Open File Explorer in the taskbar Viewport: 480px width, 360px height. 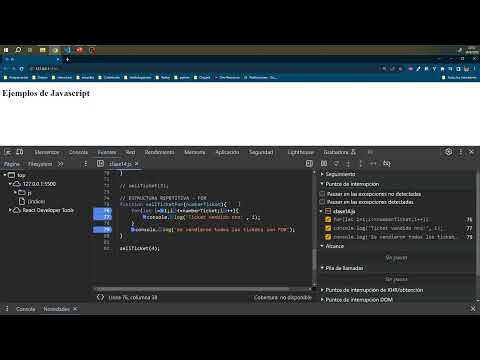point(42,50)
